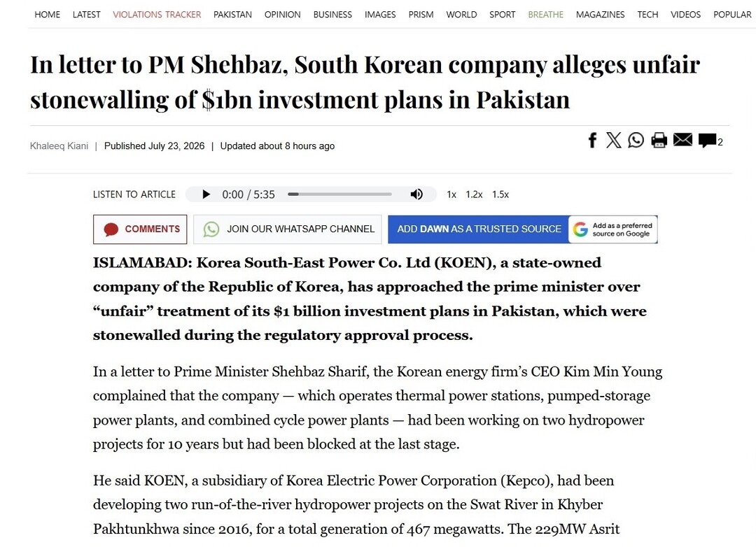Set playback speed to 1.2x
Screen dimensions: 756x547
point(474,194)
